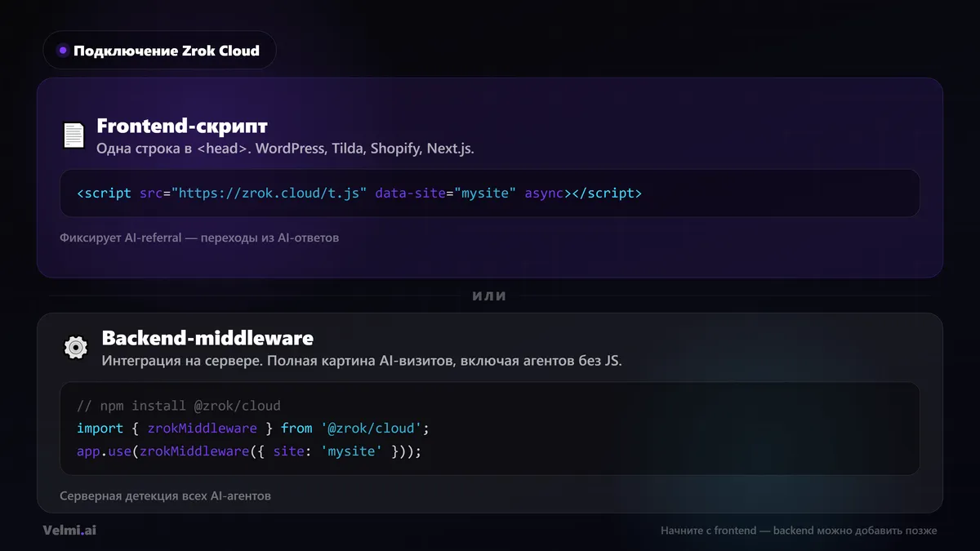
Task: Click the Фиксирует AI-referral caption
Action: (x=198, y=238)
